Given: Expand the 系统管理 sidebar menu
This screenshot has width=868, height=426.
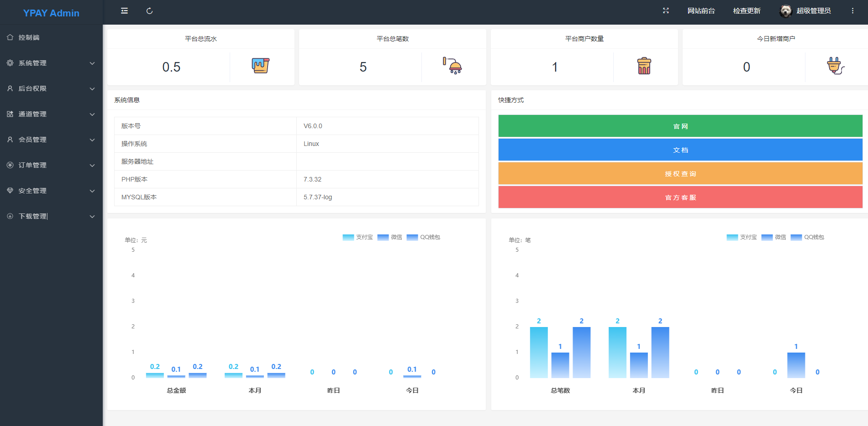Looking at the screenshot, I should point(51,63).
